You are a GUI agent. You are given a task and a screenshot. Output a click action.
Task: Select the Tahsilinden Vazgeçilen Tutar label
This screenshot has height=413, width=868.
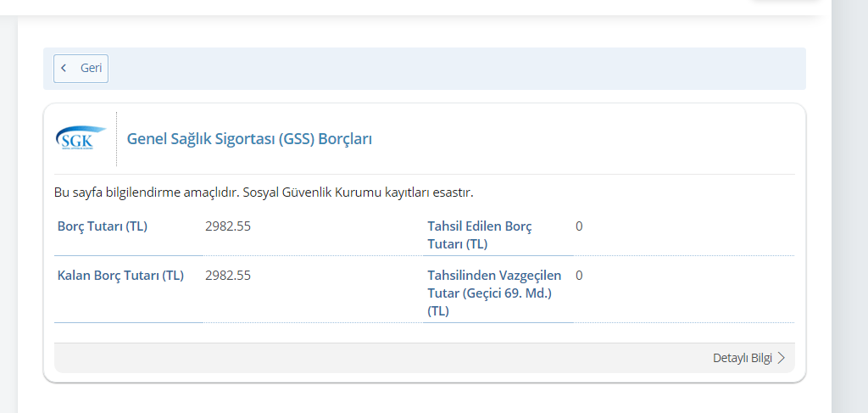click(494, 293)
